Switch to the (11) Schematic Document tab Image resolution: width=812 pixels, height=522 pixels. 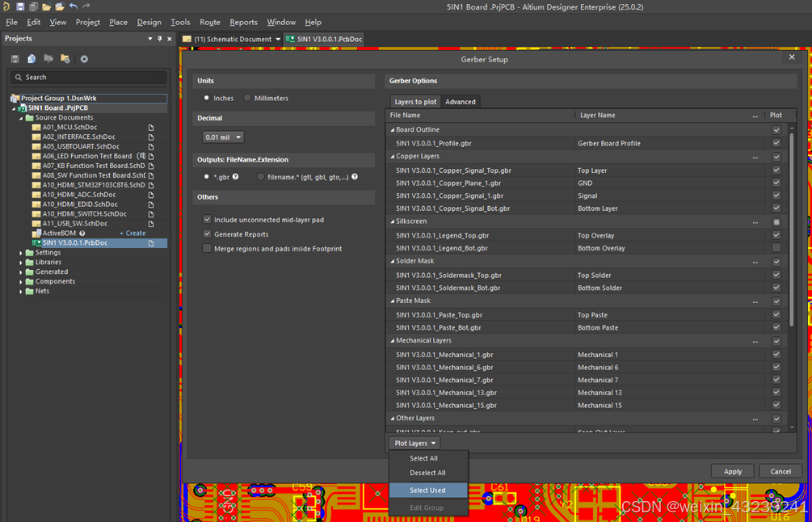(233, 40)
